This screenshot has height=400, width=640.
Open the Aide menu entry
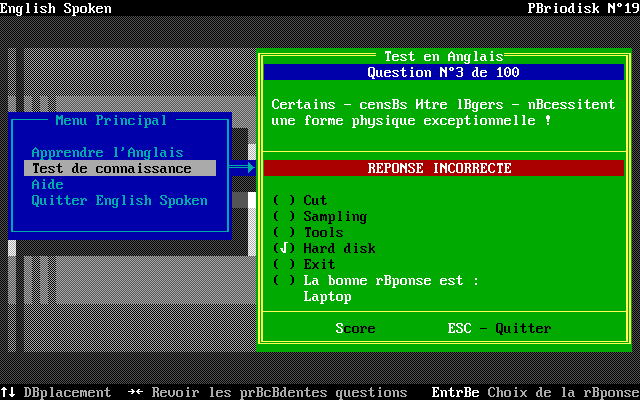point(47,184)
